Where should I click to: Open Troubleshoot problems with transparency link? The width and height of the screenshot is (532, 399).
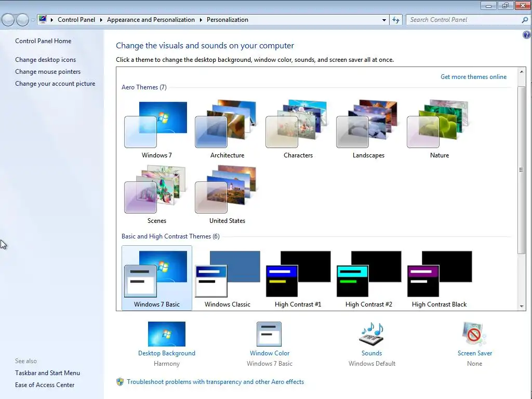click(x=216, y=382)
